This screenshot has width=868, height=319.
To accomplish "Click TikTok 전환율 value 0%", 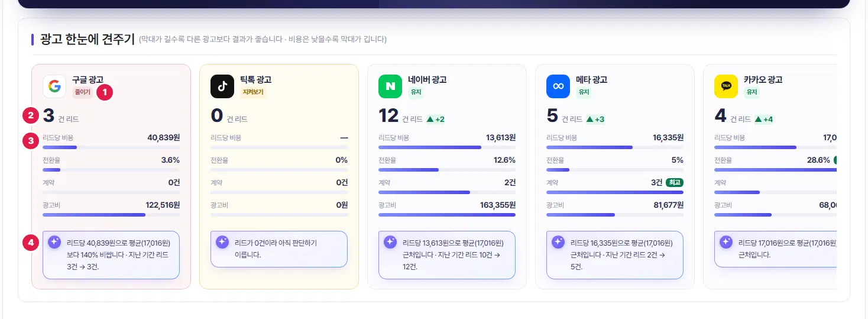I will click(341, 160).
